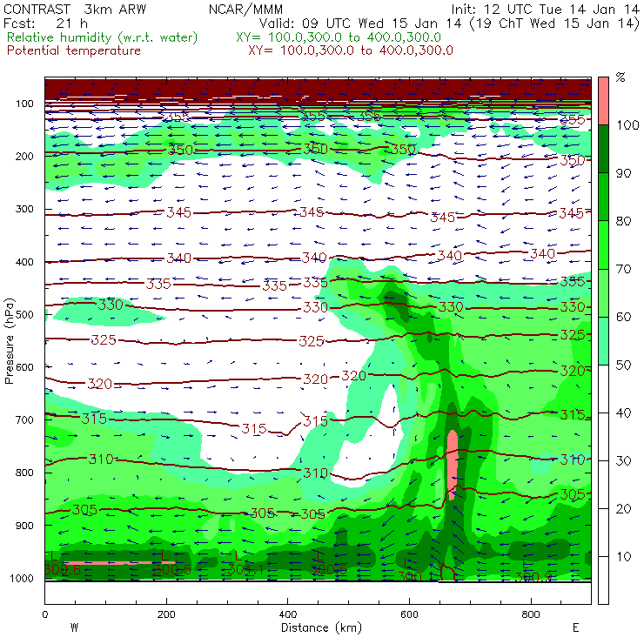The image size is (644, 644).
Task: Click the colorbar '100' tick label
Action: pyautogui.click(x=628, y=124)
